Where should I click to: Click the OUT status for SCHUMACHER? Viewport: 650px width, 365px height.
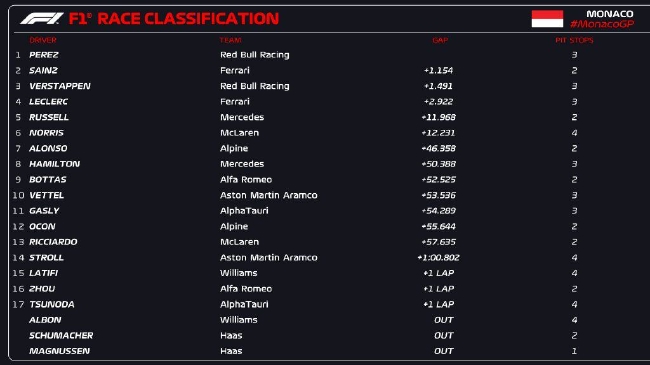tap(444, 336)
